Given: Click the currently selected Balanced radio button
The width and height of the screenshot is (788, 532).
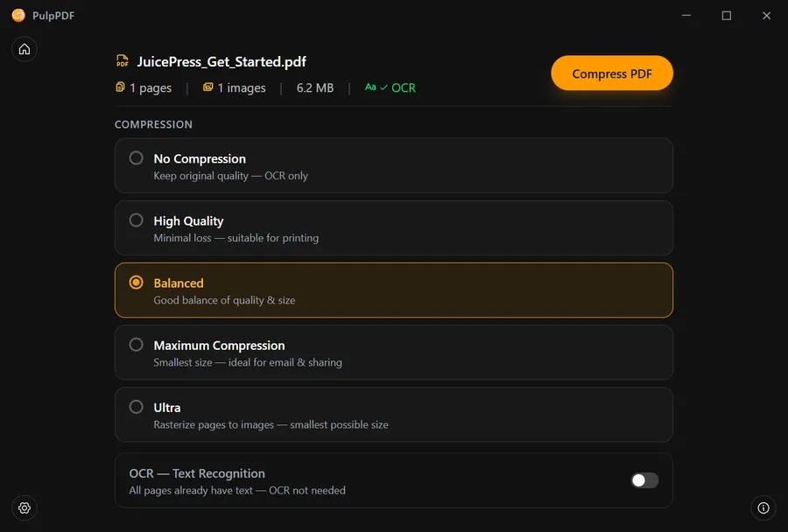Looking at the screenshot, I should click(136, 282).
